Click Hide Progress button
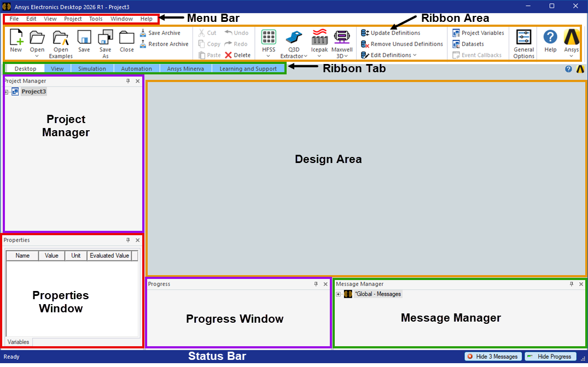Viewport: 588px width, 367px height. [550, 357]
